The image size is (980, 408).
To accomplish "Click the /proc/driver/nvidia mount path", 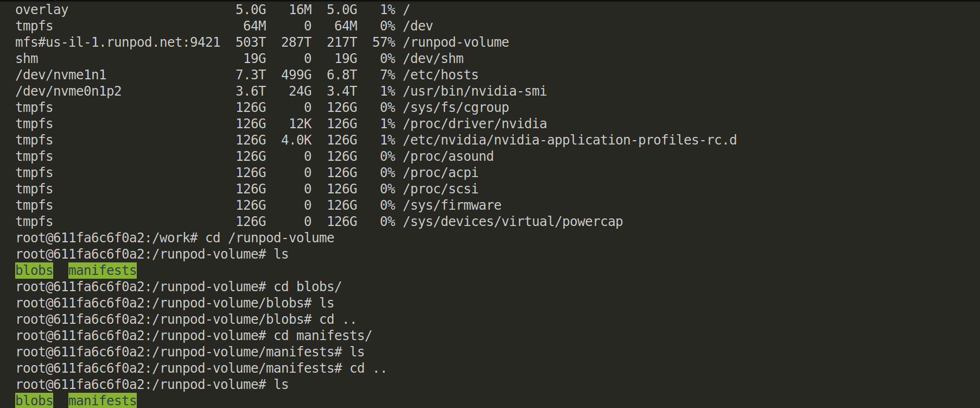I will pyautogui.click(x=475, y=124).
